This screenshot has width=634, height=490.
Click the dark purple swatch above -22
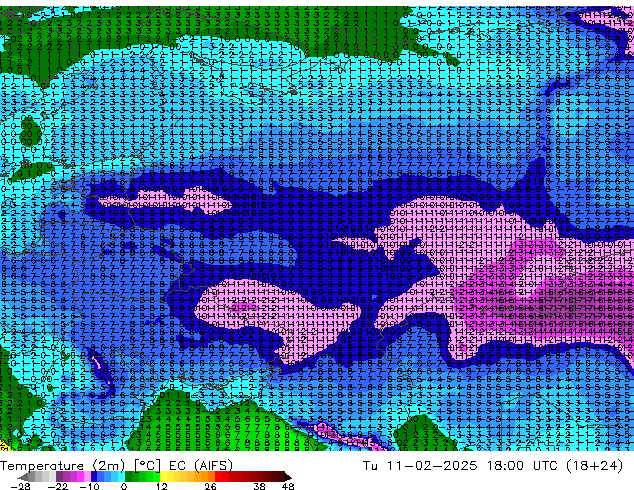click(x=59, y=476)
